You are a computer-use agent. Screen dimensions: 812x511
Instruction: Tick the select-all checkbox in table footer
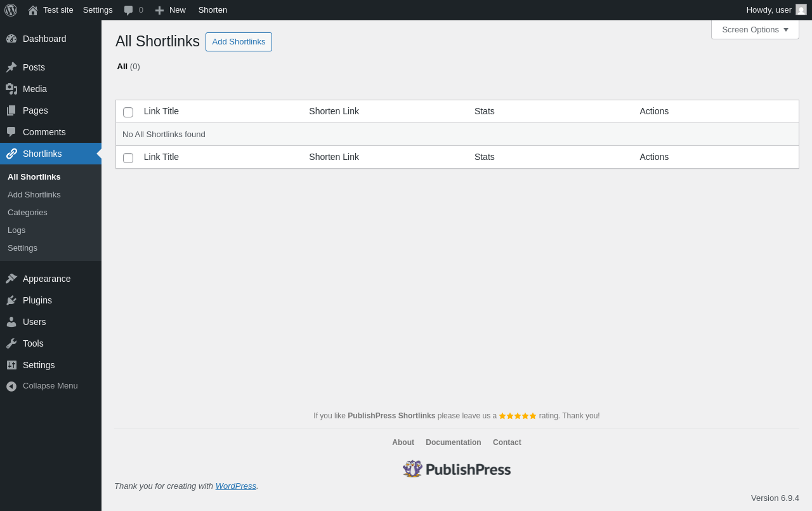pos(128,158)
